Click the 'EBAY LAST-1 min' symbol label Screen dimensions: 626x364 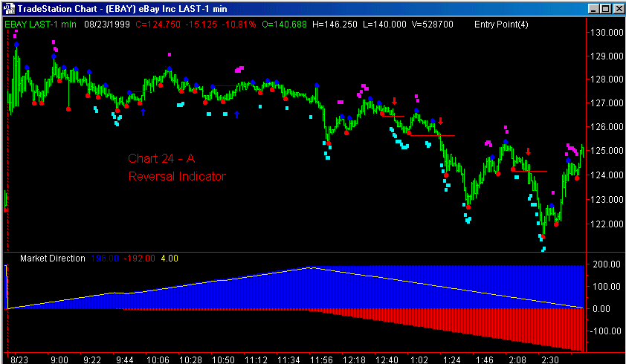(x=40, y=25)
